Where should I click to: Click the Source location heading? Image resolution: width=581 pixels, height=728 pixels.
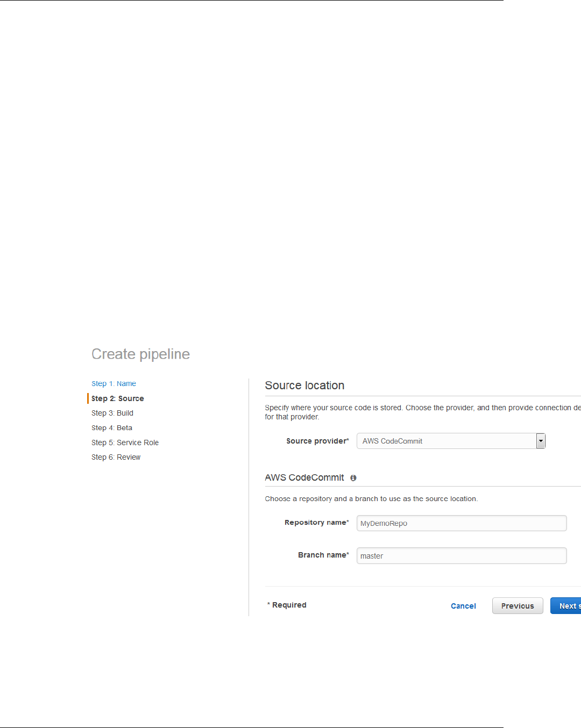pyautogui.click(x=304, y=386)
